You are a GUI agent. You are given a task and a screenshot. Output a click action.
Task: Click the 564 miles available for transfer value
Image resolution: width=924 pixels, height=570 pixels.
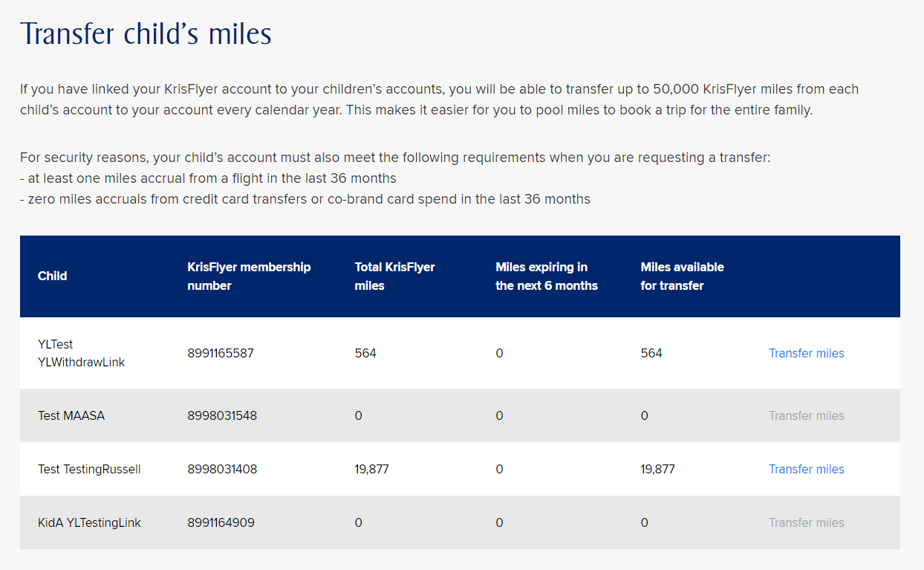pyautogui.click(x=651, y=353)
